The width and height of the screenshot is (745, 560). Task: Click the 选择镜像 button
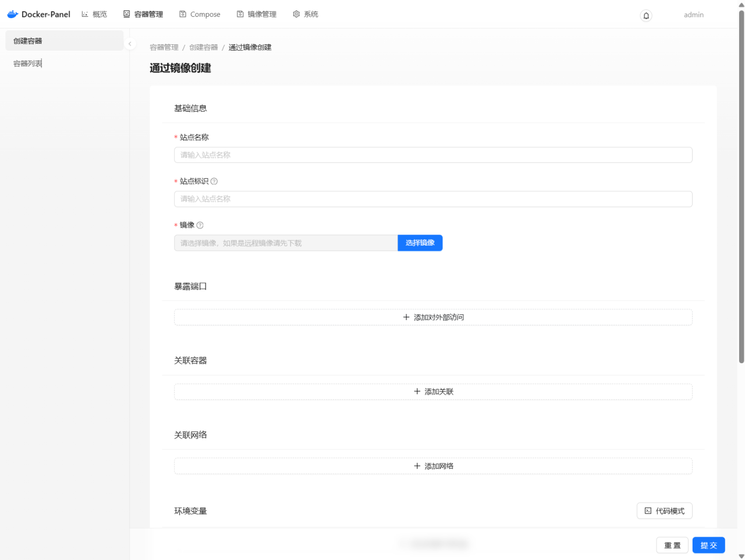click(420, 243)
